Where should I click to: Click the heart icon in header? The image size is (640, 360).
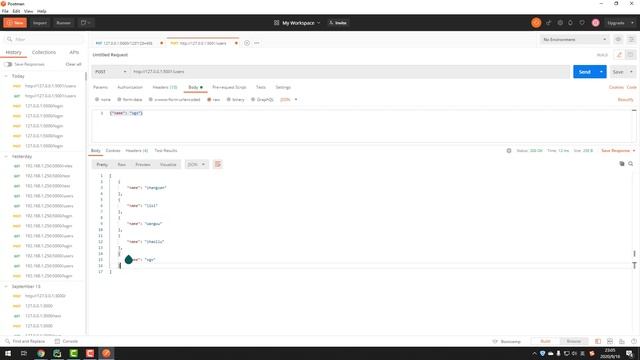click(x=582, y=23)
